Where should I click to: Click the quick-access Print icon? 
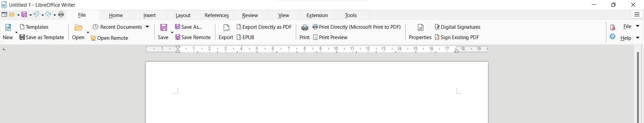[x=61, y=14]
